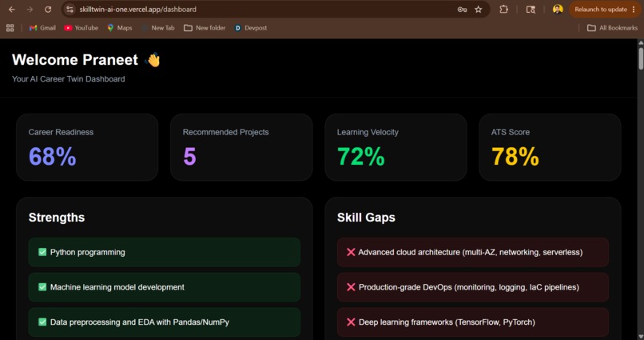Go back using the browser back arrow

coord(11,9)
